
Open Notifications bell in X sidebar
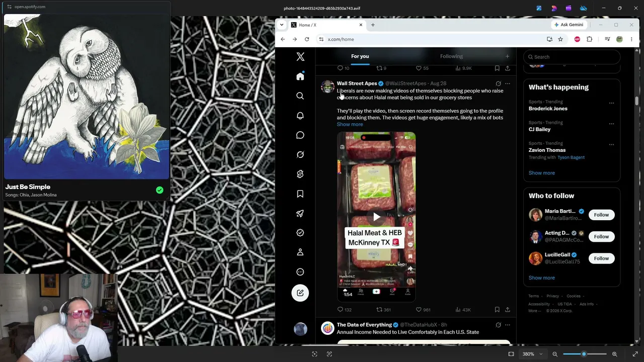pyautogui.click(x=300, y=116)
